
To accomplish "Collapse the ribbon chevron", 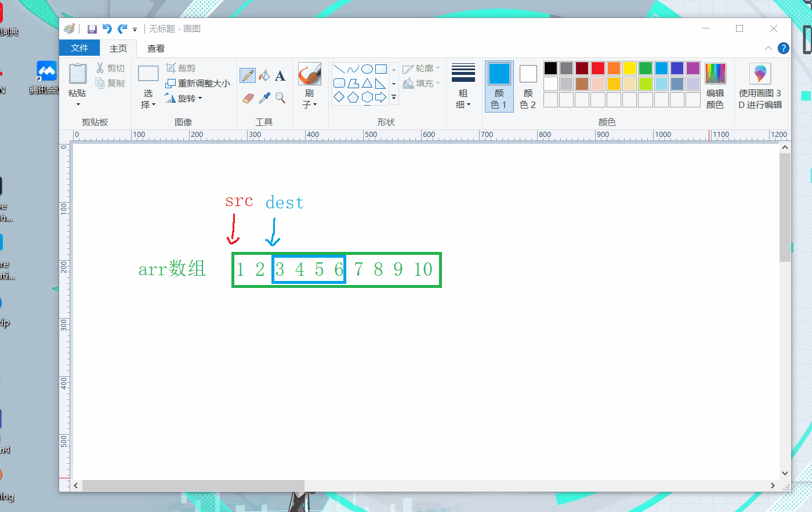I will tap(768, 48).
